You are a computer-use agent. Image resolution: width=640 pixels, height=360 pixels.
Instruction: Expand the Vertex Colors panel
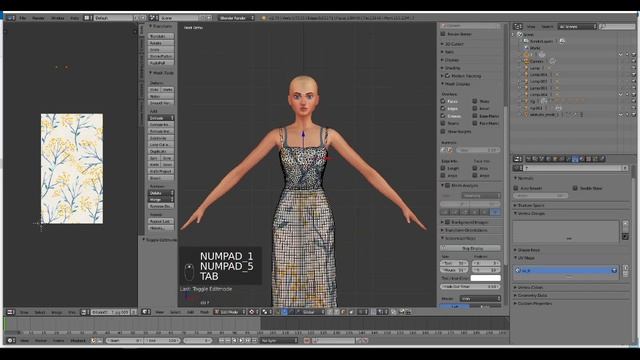click(528, 287)
